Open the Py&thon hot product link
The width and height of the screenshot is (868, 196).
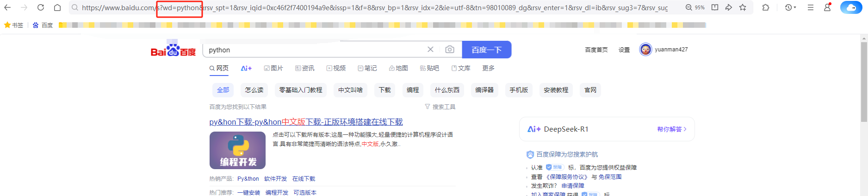click(x=248, y=179)
